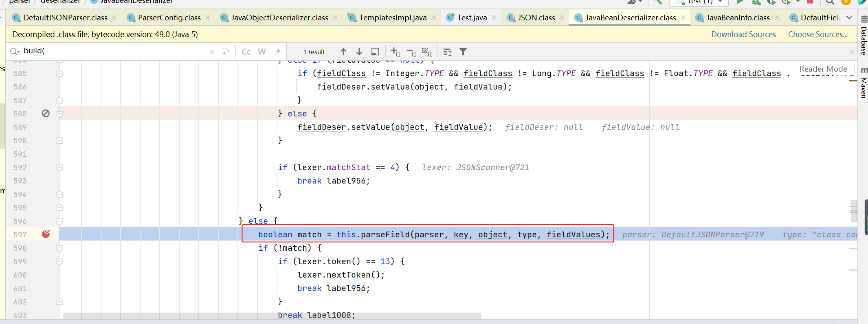
Task: Select all occurrences icon
Action: pos(427,52)
